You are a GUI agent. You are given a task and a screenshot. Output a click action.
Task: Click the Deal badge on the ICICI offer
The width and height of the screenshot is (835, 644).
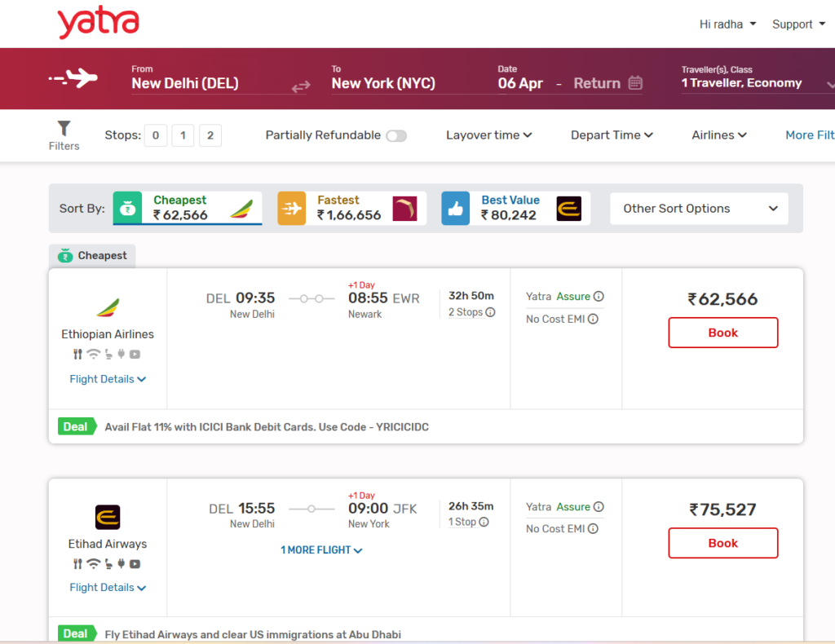(77, 427)
